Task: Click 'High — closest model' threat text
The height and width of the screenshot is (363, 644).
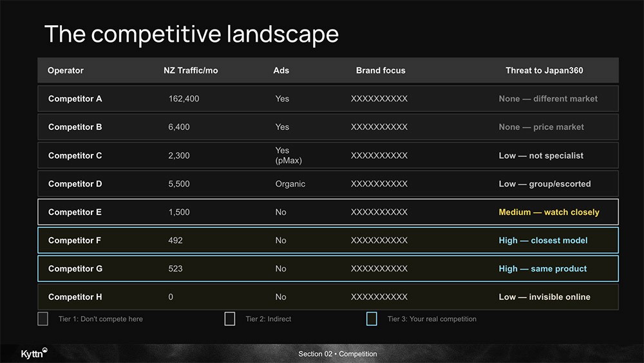Action: pos(543,241)
